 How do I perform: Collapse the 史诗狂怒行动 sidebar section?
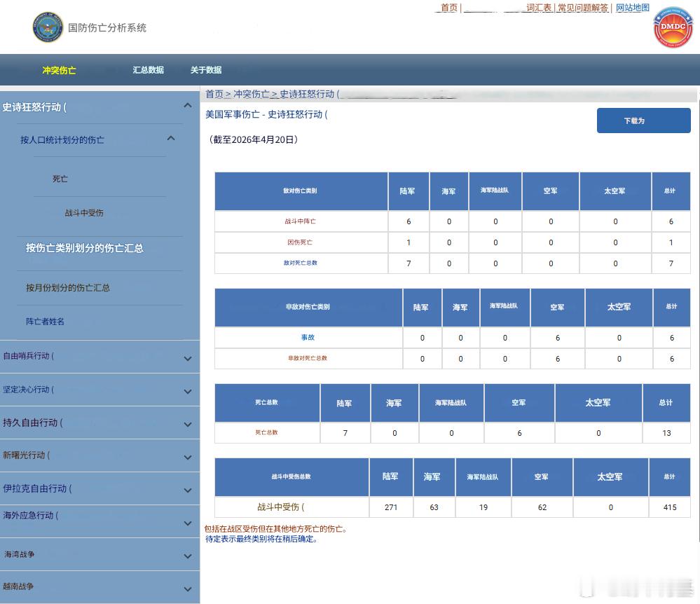(x=187, y=106)
